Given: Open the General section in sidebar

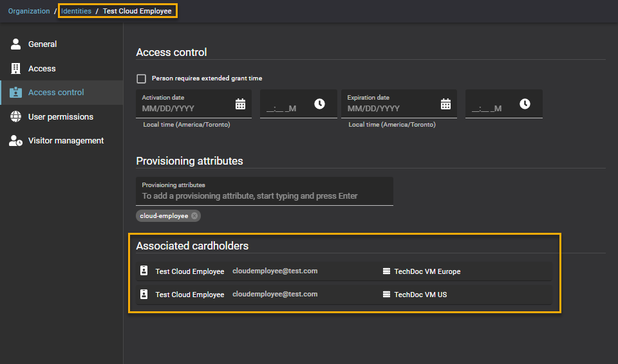Looking at the screenshot, I should coord(42,44).
